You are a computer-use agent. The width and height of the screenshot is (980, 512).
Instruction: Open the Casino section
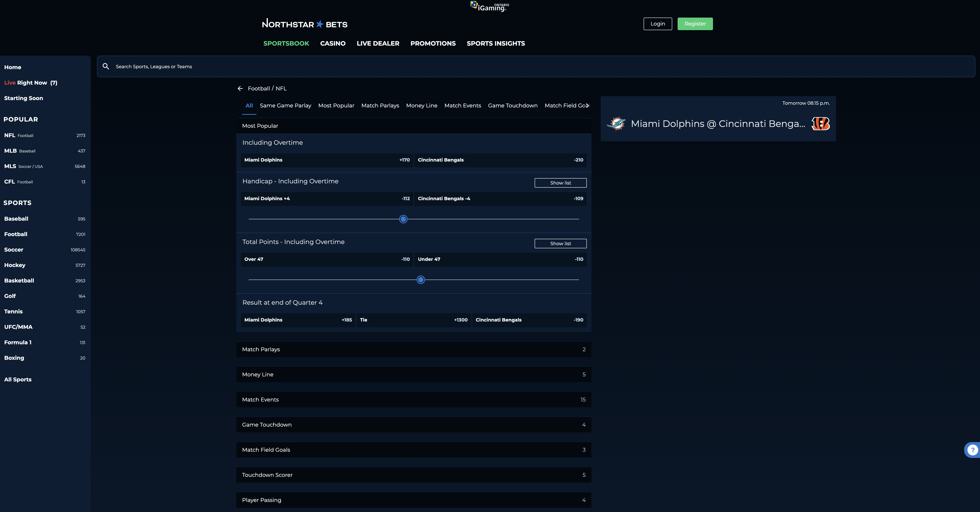(333, 44)
